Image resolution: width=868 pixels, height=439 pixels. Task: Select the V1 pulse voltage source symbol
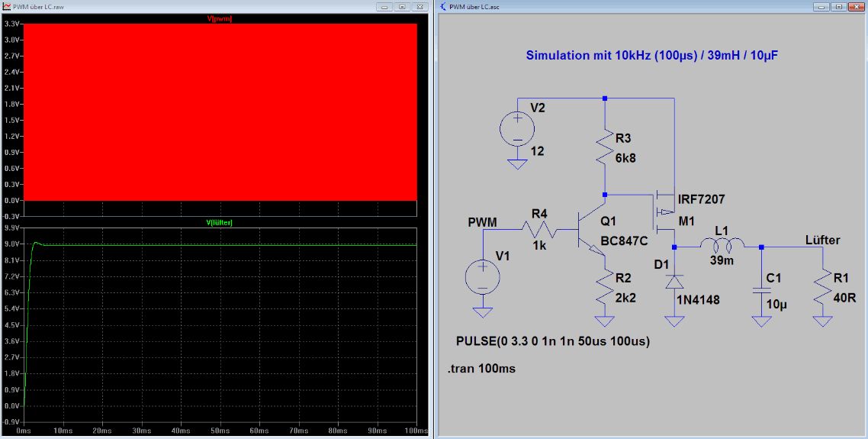pos(483,276)
